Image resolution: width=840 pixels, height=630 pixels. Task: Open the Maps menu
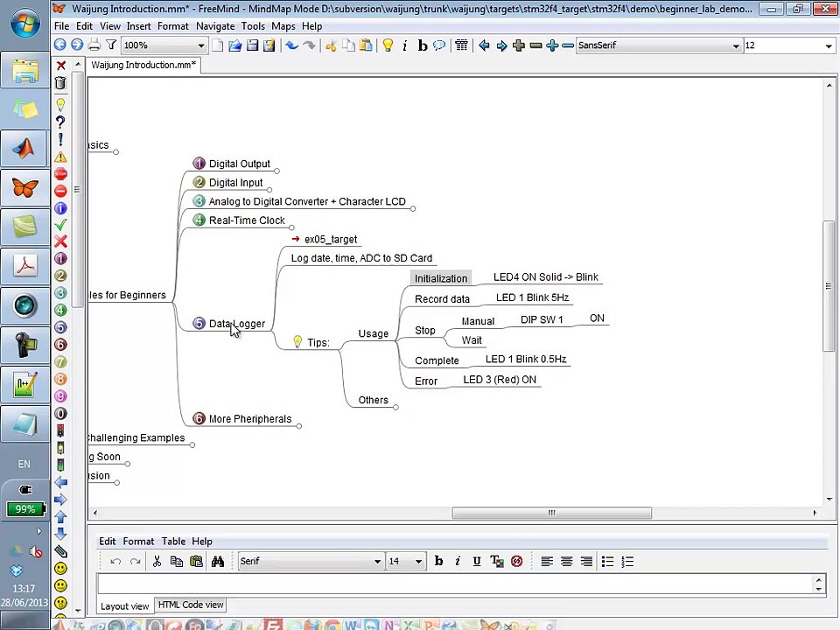point(283,26)
